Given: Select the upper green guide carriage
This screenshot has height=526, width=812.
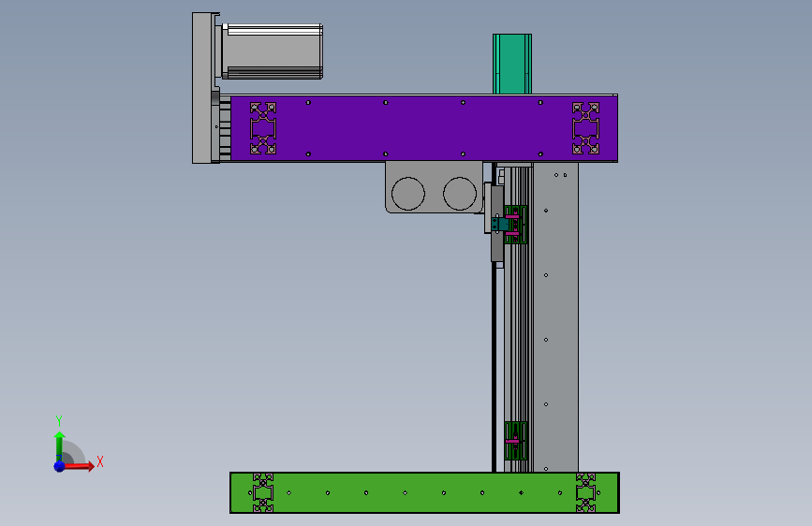Looking at the screenshot, I should coord(516,225).
